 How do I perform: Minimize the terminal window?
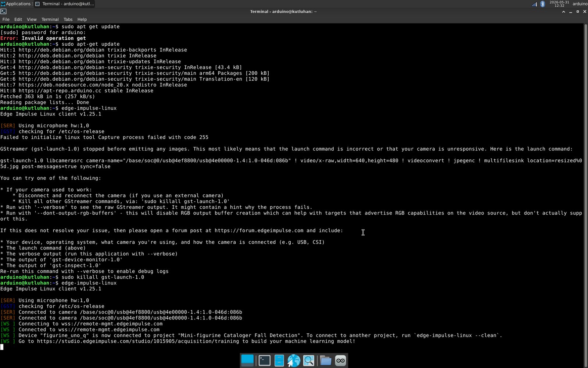(x=570, y=12)
